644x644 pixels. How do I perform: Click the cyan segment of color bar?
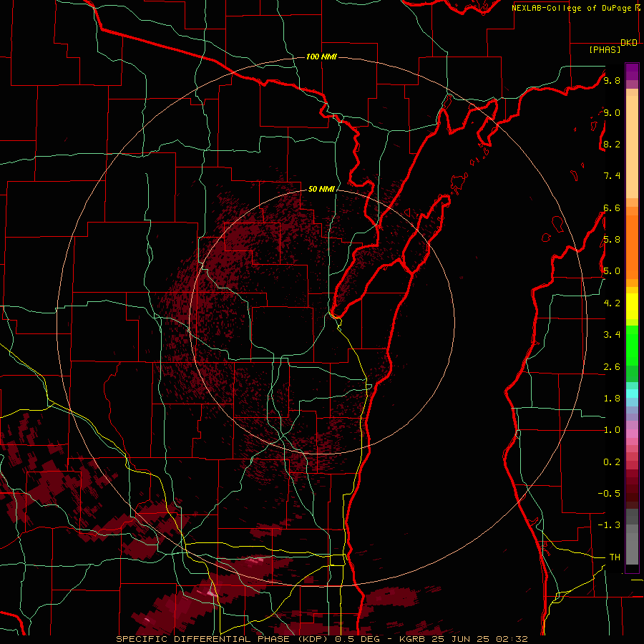tap(632, 393)
